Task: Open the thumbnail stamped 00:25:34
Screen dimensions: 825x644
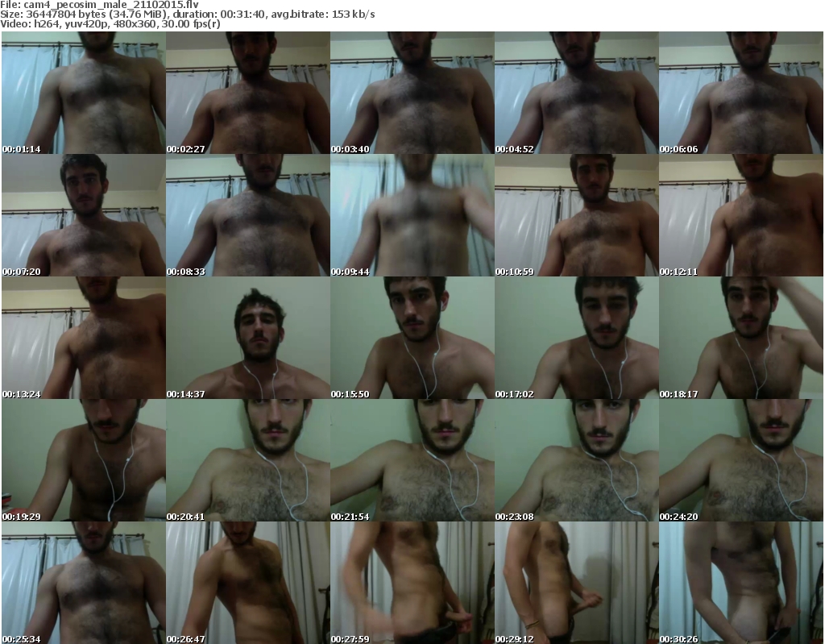Action: [x=84, y=583]
